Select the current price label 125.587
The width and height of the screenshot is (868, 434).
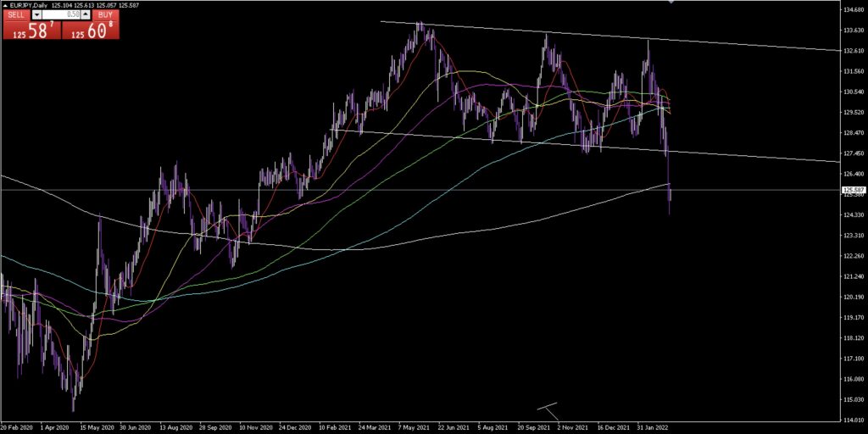(x=853, y=190)
